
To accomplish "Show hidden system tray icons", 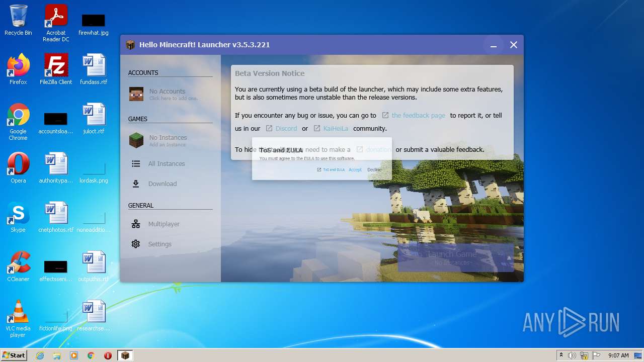I will point(561,355).
